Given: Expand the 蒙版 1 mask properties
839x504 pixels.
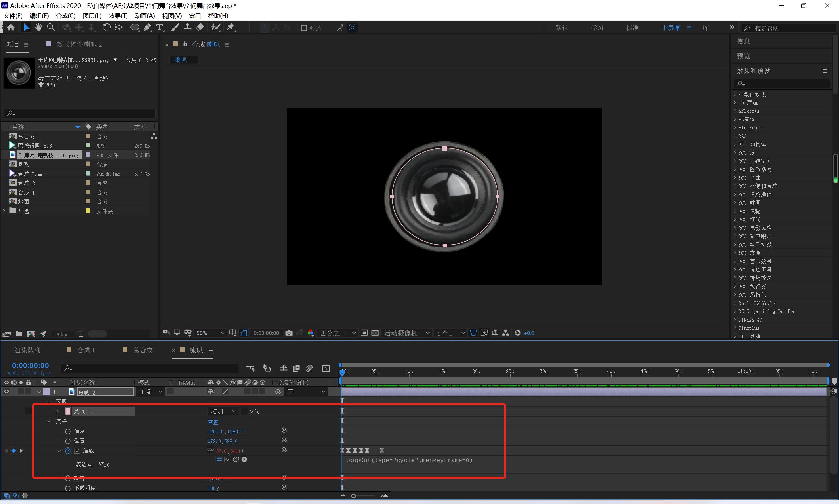Looking at the screenshot, I should pyautogui.click(x=58, y=412).
